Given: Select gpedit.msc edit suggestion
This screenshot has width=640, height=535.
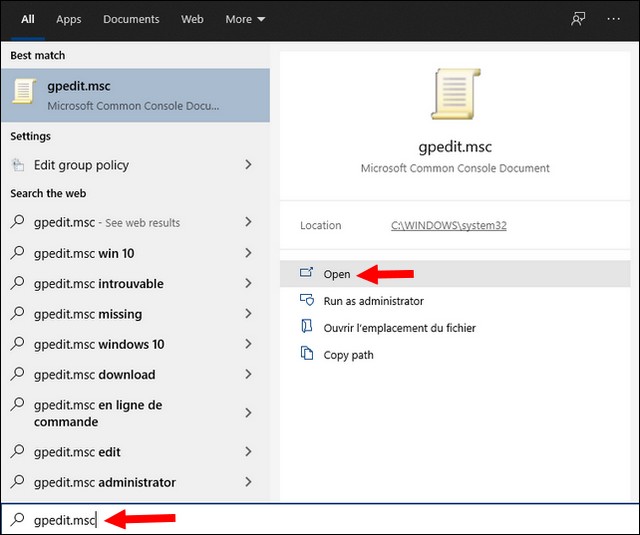Looking at the screenshot, I should point(136,452).
